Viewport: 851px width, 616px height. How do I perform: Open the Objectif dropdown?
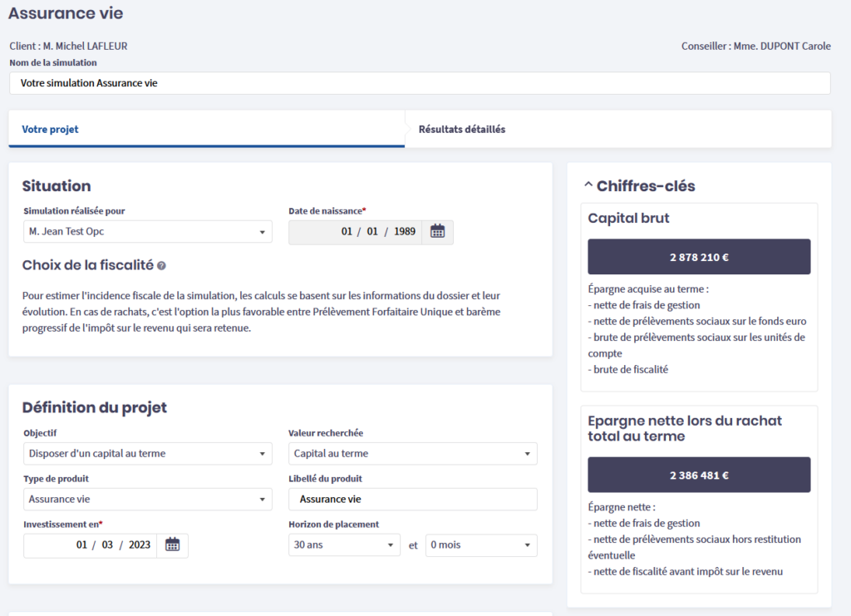147,454
